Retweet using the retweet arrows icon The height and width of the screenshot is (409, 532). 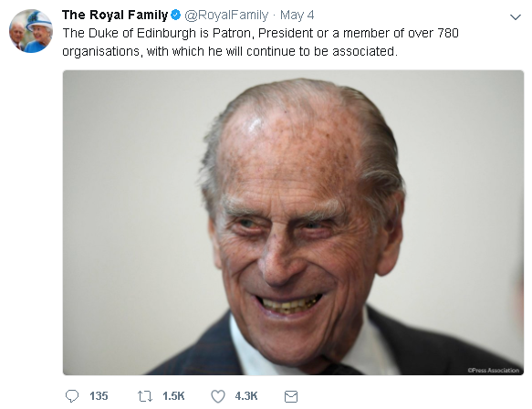coord(145,396)
